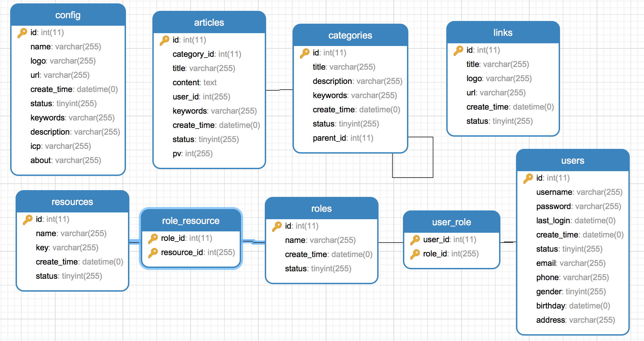Click the key icon beside articles id
Viewport: 644px width, 341px height.
click(x=165, y=40)
